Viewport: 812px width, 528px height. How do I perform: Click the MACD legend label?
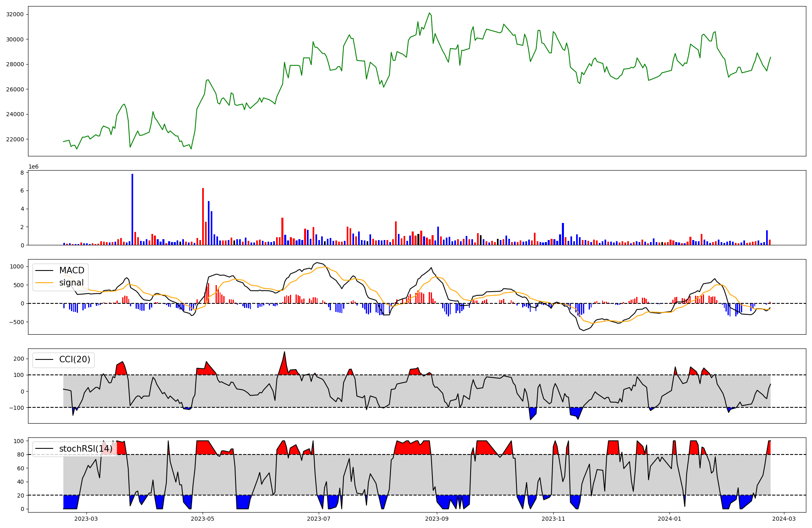[71, 270]
